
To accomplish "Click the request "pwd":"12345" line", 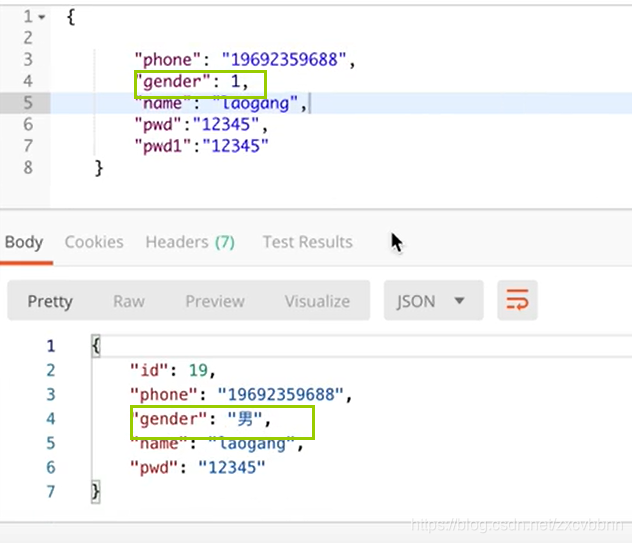I will 201,125.
